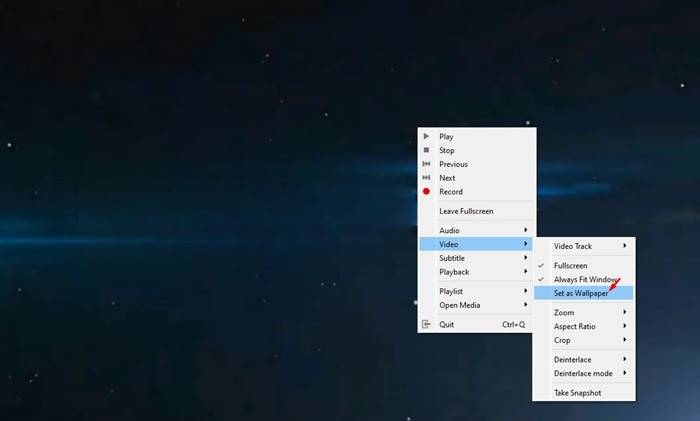
Task: Toggle the Fullscreen checkmark
Action: pyautogui.click(x=541, y=265)
